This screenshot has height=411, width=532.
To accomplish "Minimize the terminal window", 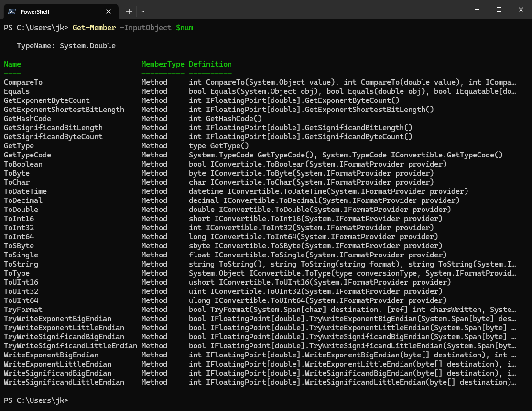I will 477,10.
